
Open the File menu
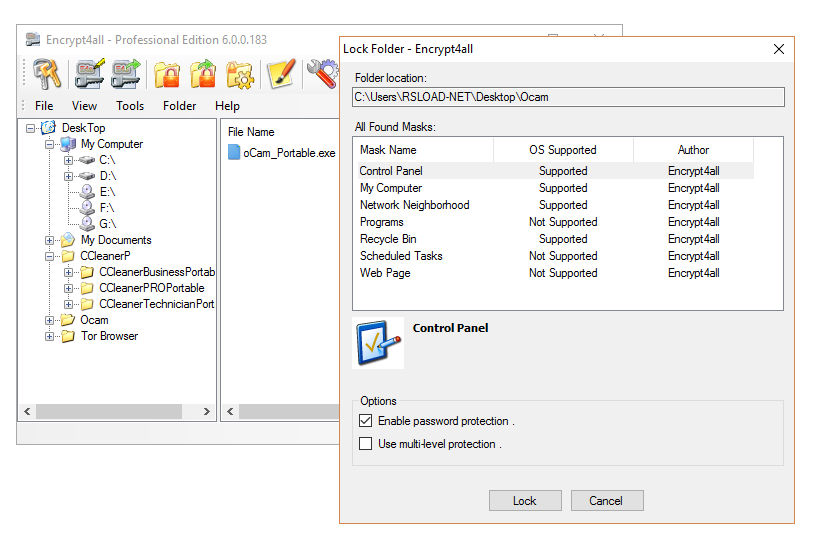[44, 106]
